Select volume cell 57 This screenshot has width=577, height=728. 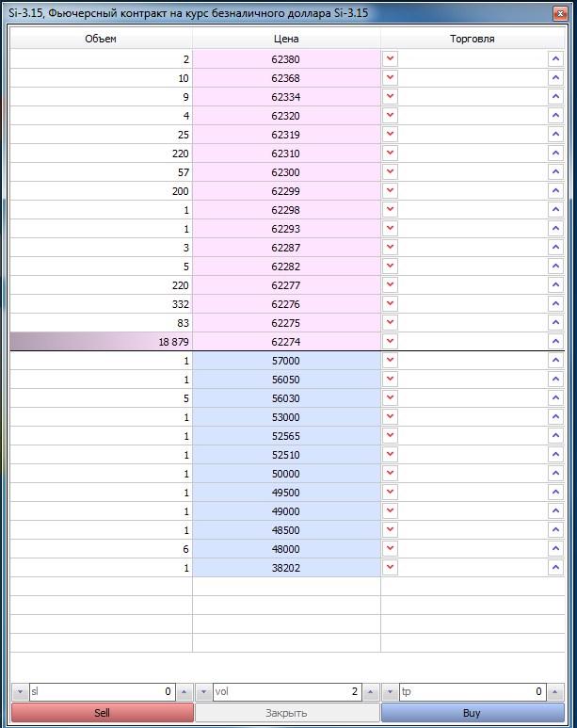coord(101,172)
